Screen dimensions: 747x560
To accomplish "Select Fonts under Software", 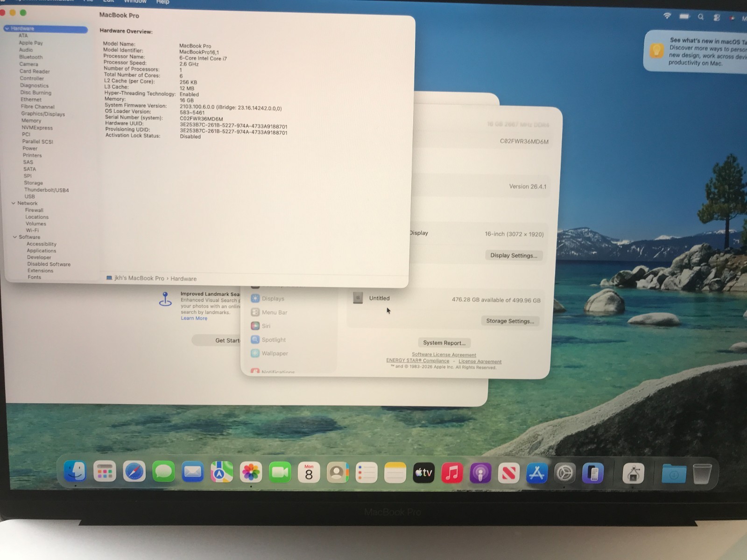I will (34, 277).
